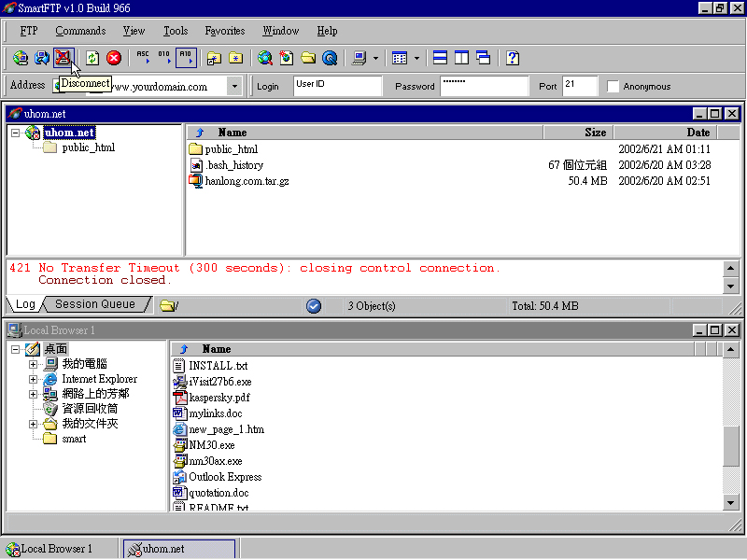Image resolution: width=747 pixels, height=560 pixels.
Task: Click the Connect globe icon in toolbar
Action: click(21, 58)
